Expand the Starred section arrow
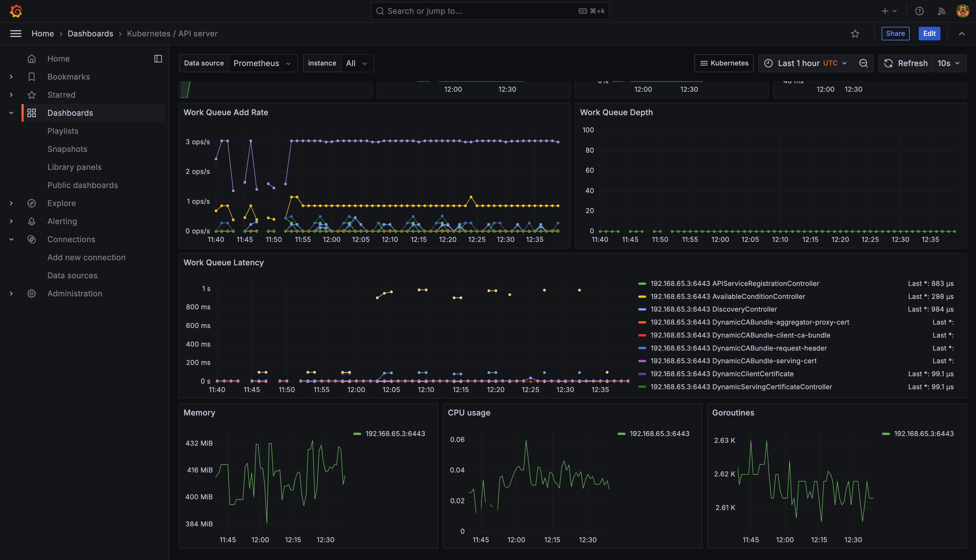The height and width of the screenshot is (560, 976). [11, 95]
